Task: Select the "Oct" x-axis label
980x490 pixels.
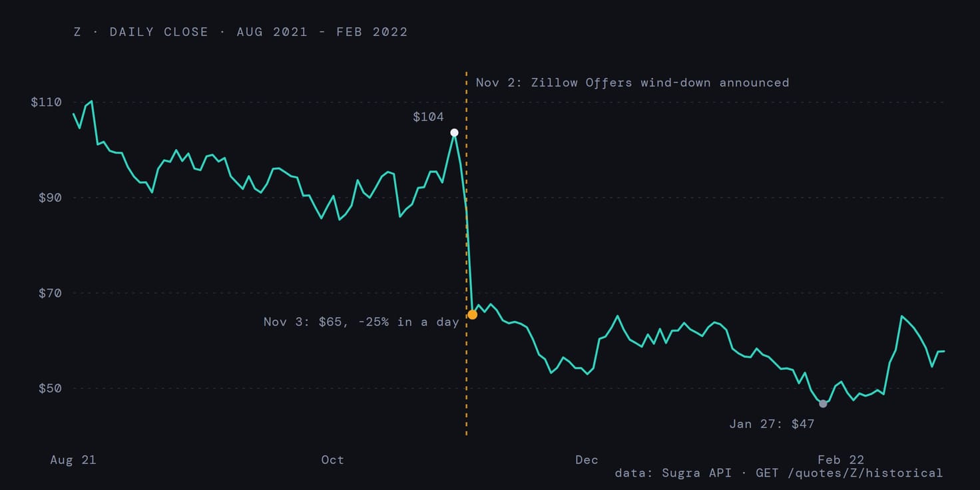Action: pos(332,460)
